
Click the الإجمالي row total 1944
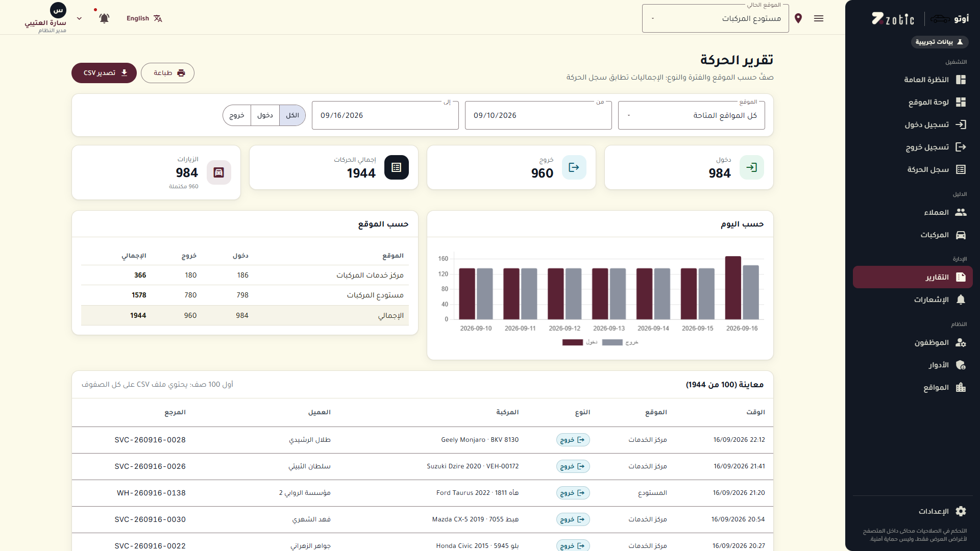138,315
